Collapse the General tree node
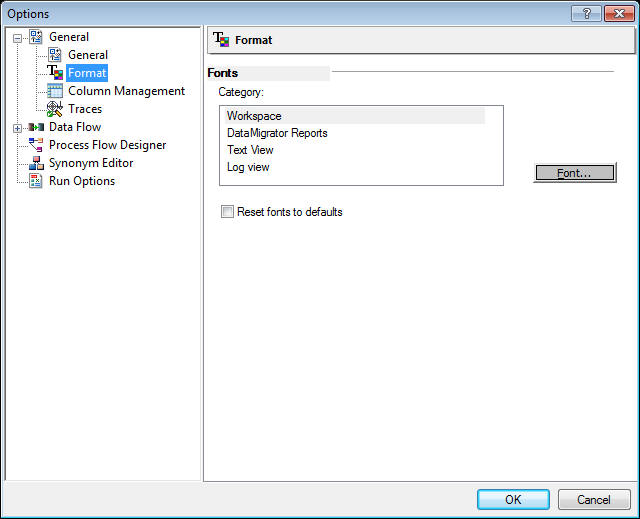 tap(17, 38)
